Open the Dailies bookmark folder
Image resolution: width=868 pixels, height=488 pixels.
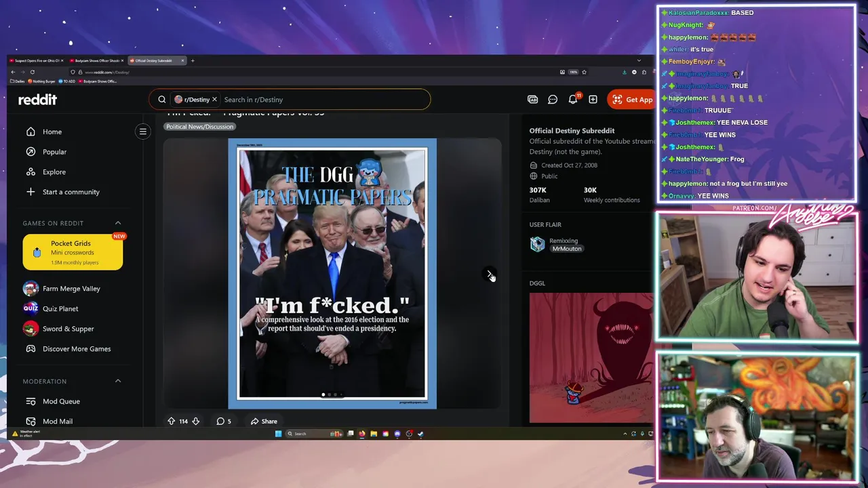click(x=18, y=81)
